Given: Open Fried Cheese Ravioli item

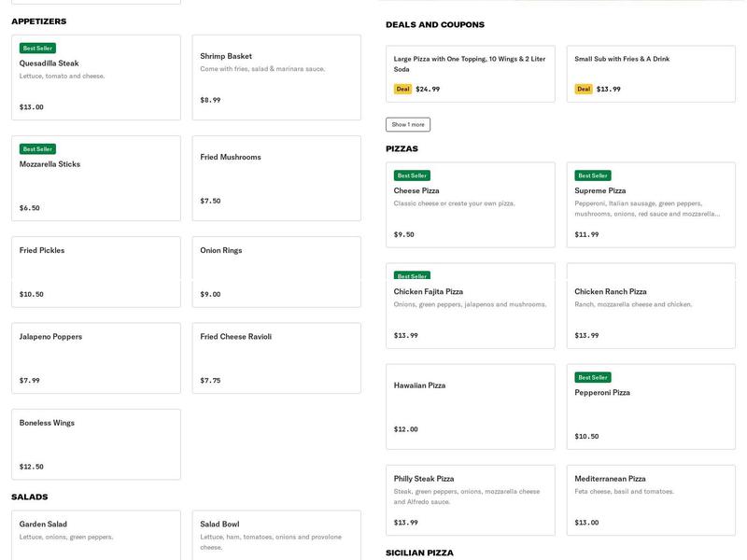Looking at the screenshot, I should click(276, 358).
